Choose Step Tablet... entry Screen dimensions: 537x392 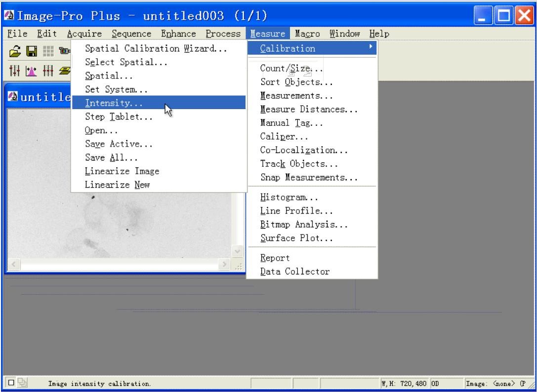[159, 117]
